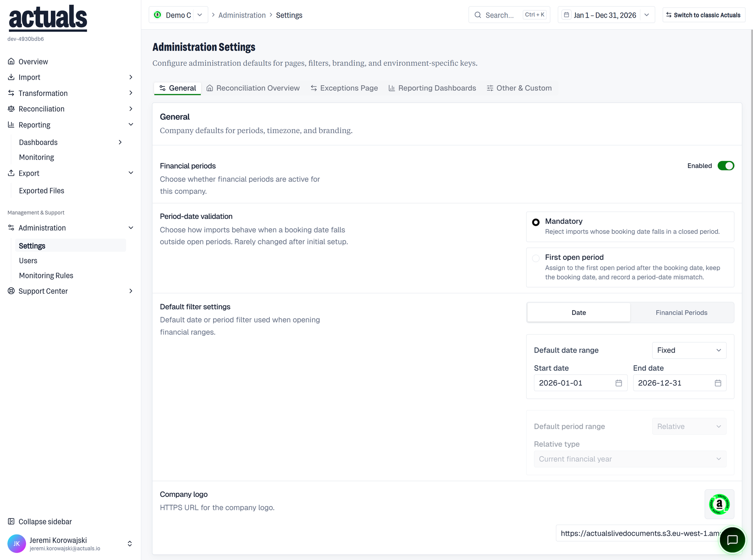Switch to the Other & Custom tab

point(519,88)
